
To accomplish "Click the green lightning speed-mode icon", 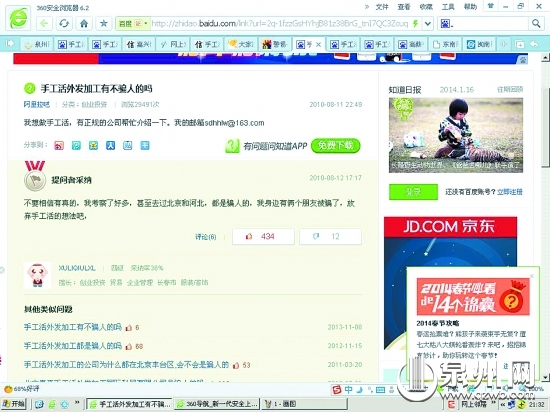I will click(416, 23).
